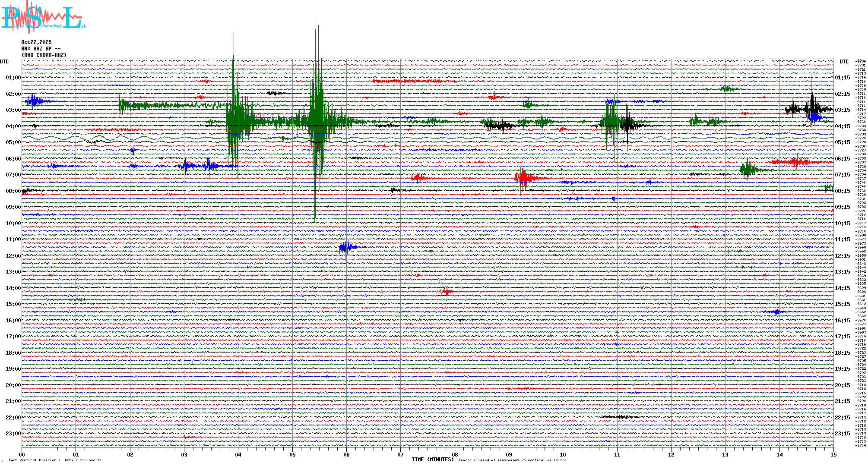
Task: Click the 00 minute tick label at the bottom
Action: click(x=22, y=454)
